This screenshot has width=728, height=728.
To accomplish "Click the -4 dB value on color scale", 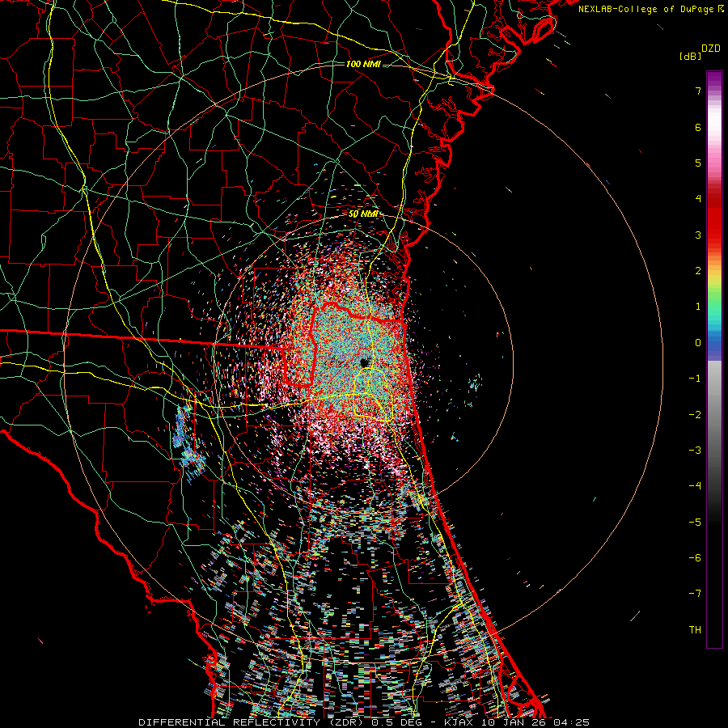I will click(695, 486).
